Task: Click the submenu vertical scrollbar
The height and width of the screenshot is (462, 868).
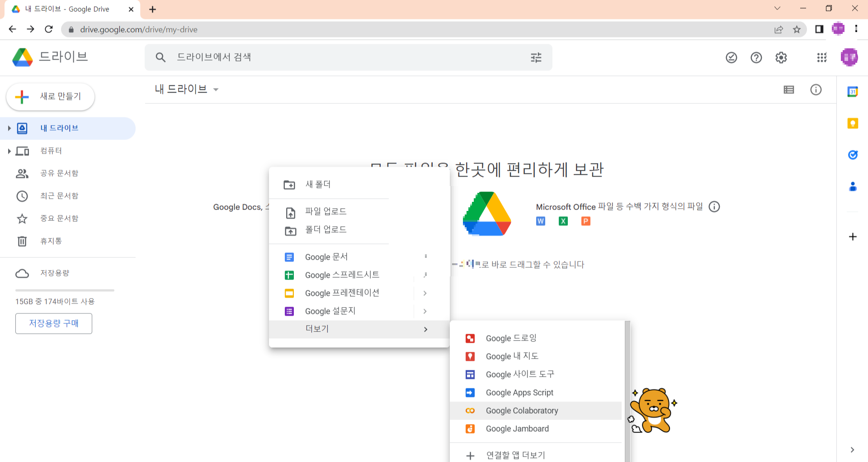Action: pos(627,391)
